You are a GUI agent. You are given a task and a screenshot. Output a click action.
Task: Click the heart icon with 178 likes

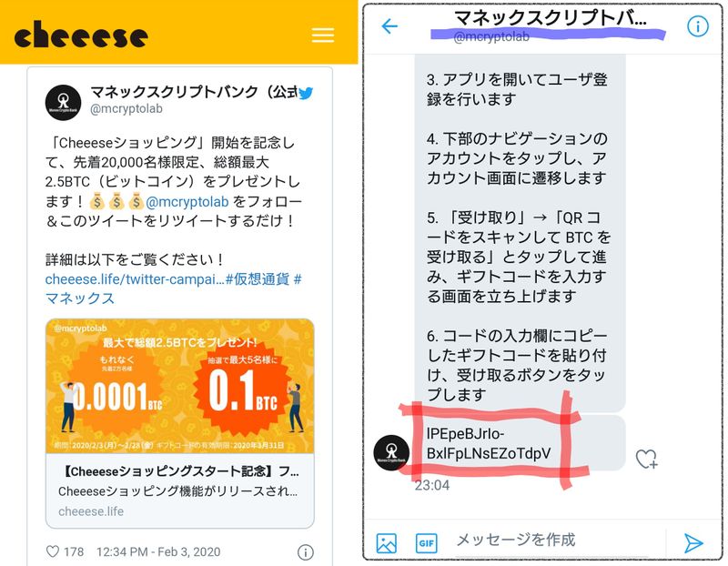point(53,551)
